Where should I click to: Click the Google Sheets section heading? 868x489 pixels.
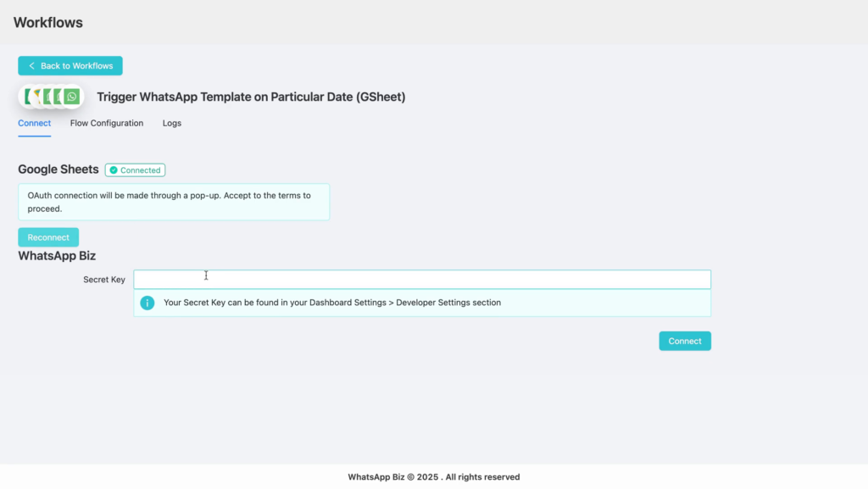[x=58, y=169]
